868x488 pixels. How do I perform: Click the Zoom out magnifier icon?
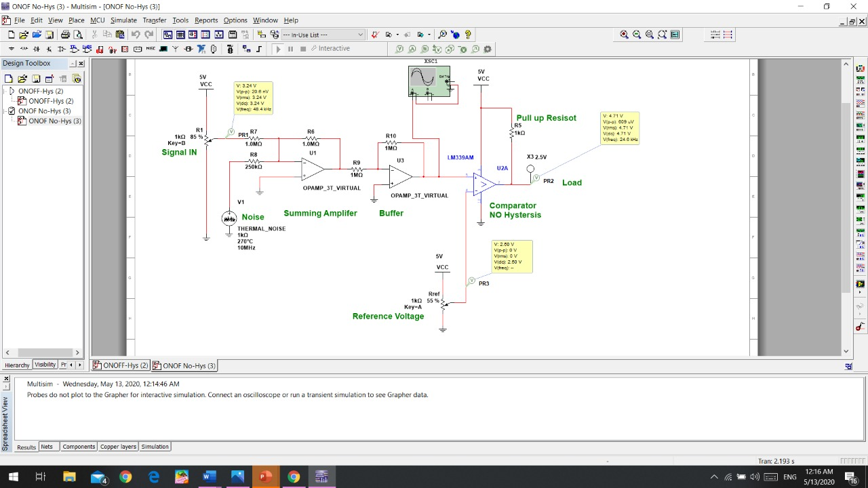pos(637,35)
